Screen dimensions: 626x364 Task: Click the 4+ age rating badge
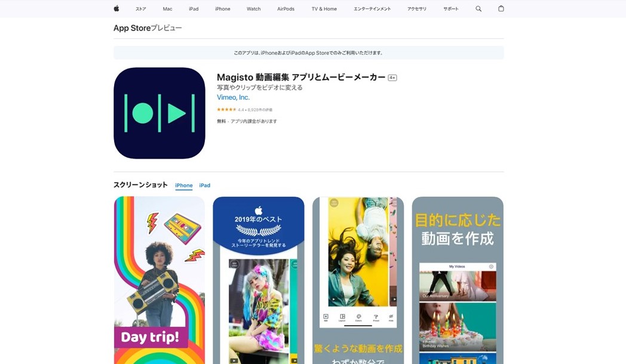click(x=392, y=78)
